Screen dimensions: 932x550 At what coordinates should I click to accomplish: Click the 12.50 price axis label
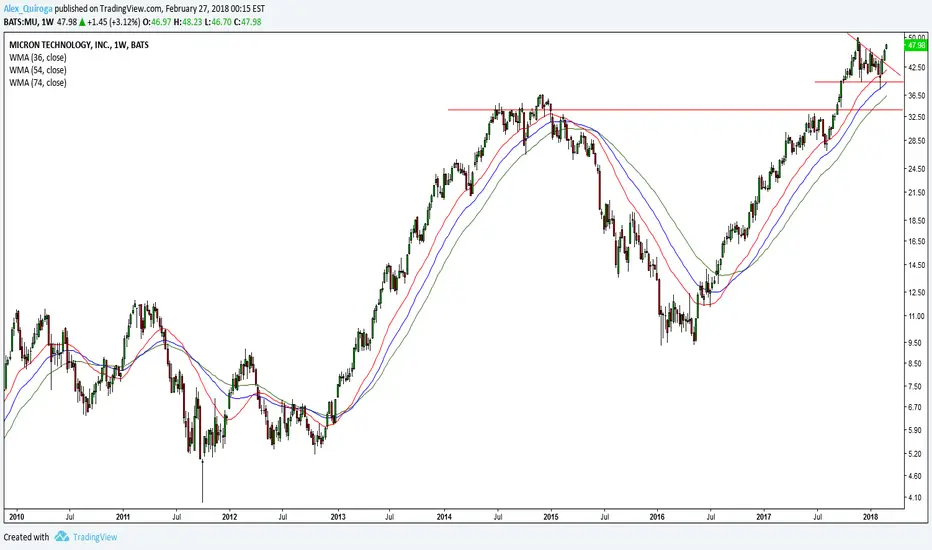coord(917,293)
